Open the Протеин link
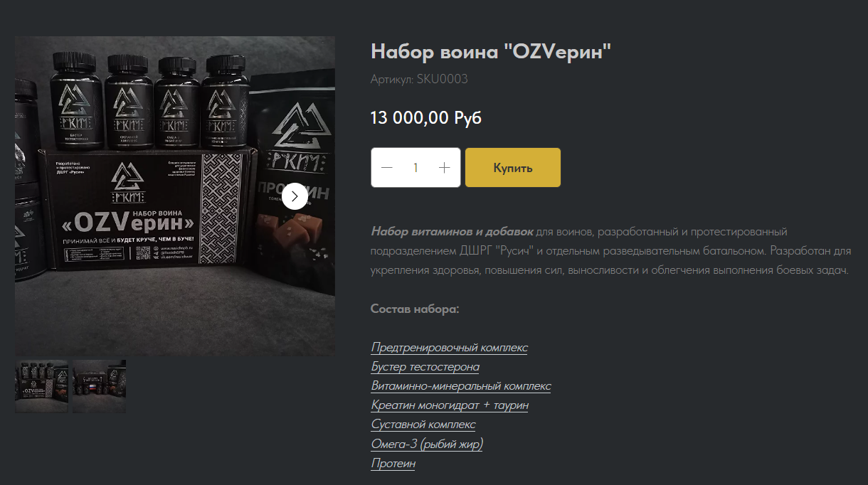The width and height of the screenshot is (868, 485). (393, 463)
